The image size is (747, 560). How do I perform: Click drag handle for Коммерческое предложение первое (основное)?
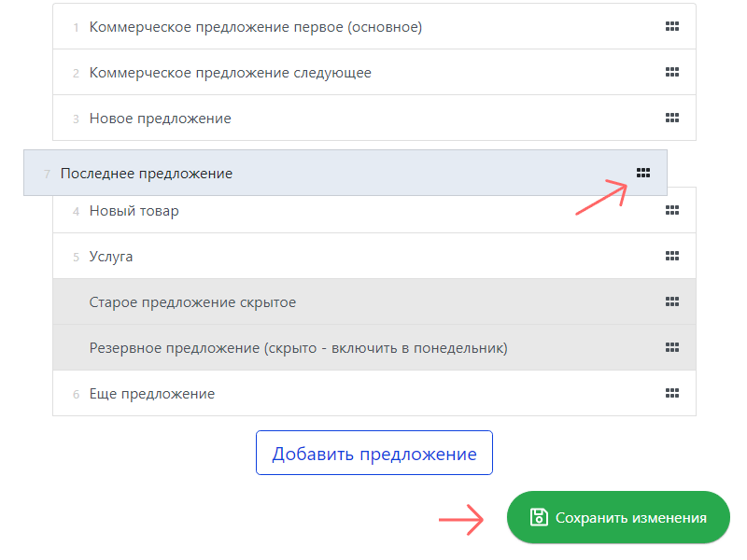tap(671, 27)
